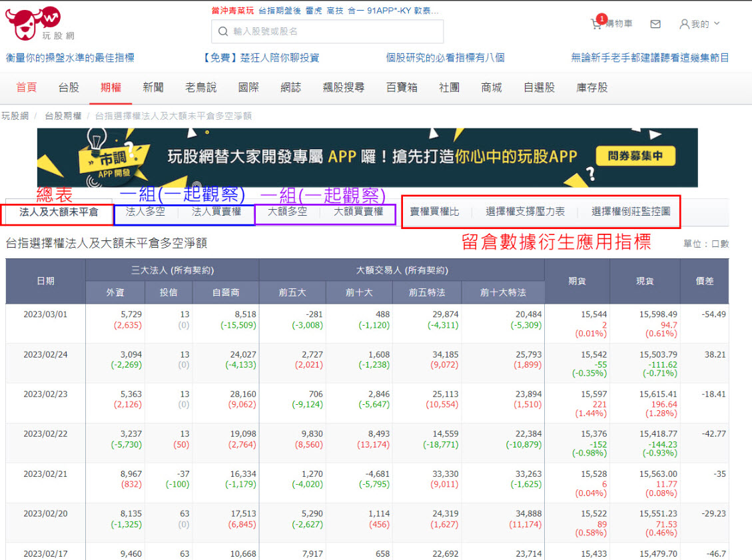Go to 飆股搜尋 in the navigation bar
The width and height of the screenshot is (752, 560).
point(344,87)
